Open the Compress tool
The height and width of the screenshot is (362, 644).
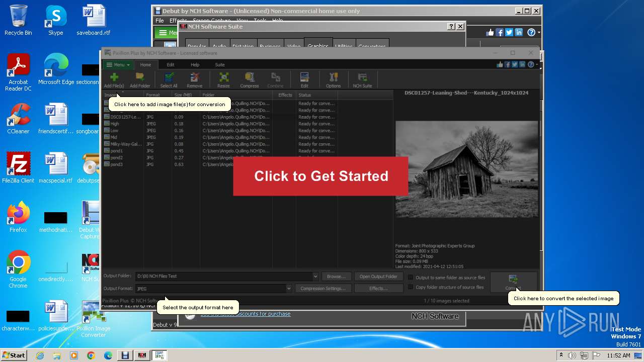(x=249, y=77)
